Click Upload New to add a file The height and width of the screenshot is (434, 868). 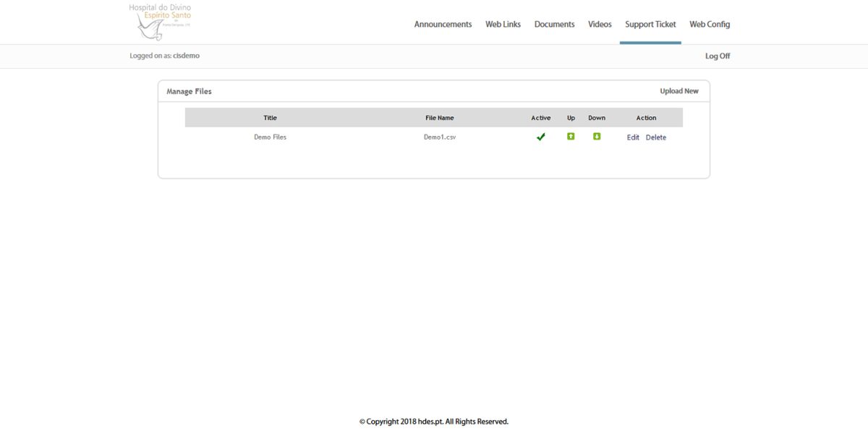pyautogui.click(x=678, y=90)
